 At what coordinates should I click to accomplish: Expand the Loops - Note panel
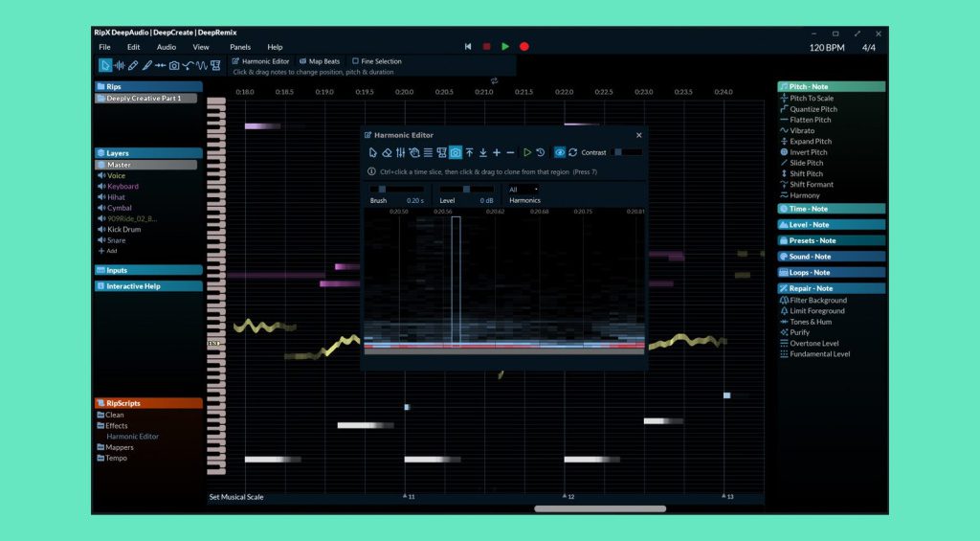click(832, 273)
